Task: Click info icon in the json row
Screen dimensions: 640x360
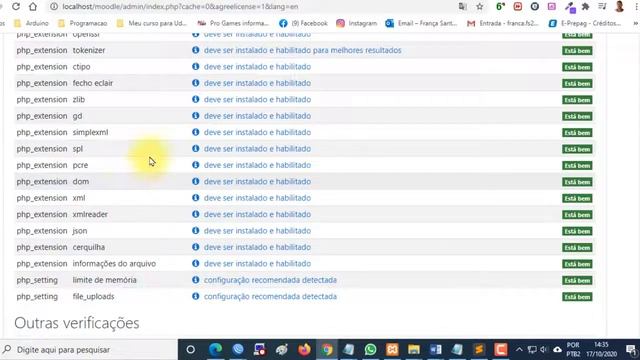Action: 196,230
